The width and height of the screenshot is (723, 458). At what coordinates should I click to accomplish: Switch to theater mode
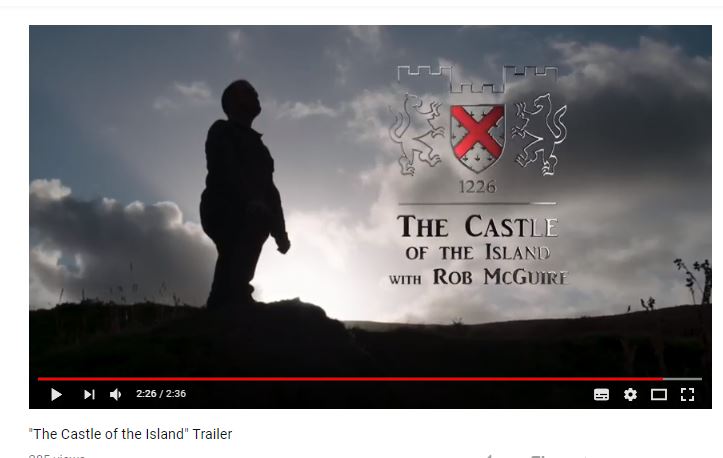coord(658,394)
